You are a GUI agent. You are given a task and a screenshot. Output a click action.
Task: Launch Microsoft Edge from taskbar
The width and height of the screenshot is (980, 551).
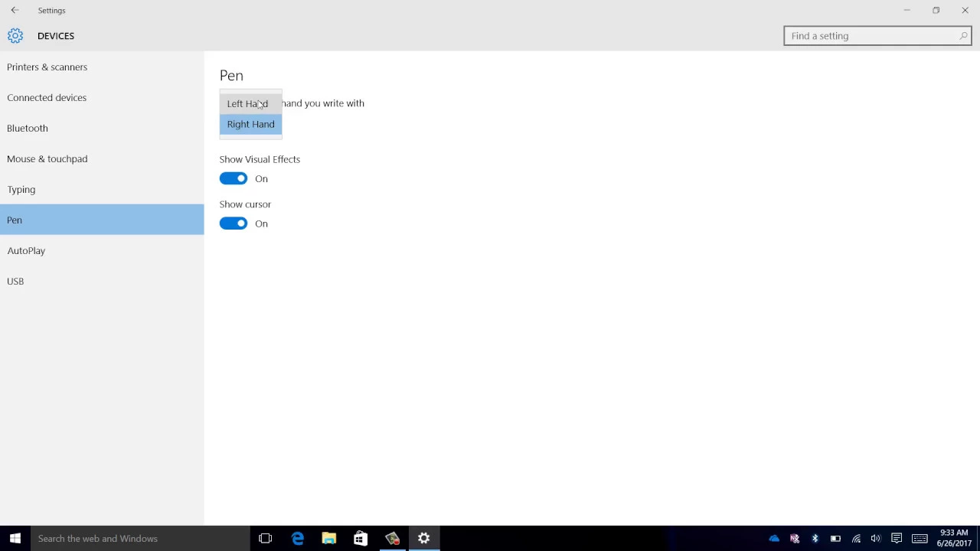(x=298, y=539)
